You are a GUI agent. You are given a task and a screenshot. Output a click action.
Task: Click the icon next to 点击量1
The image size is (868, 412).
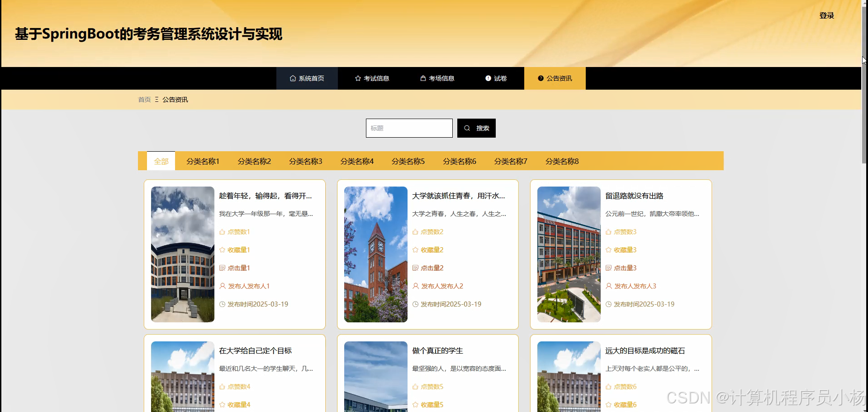(222, 268)
